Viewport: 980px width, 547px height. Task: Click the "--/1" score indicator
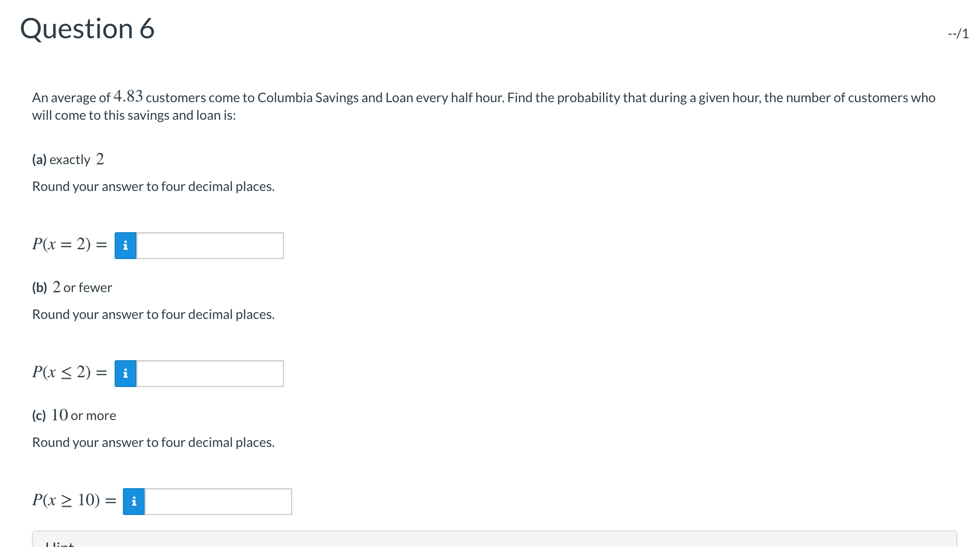pos(958,35)
